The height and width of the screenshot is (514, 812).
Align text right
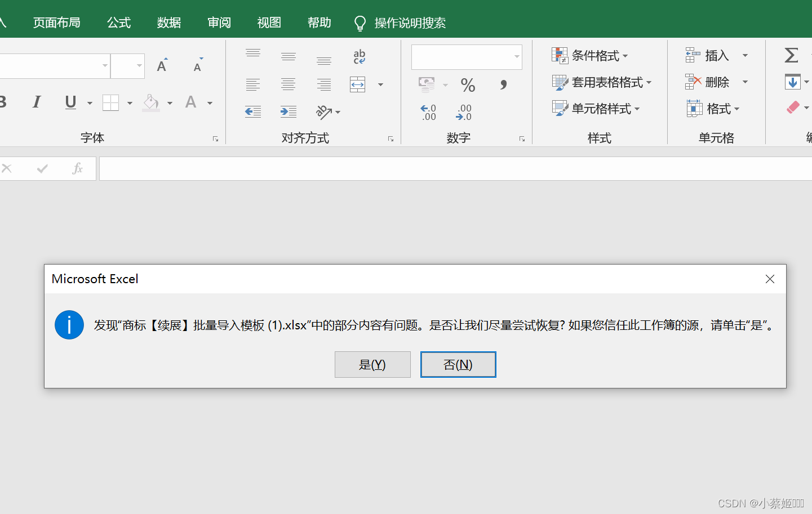point(324,84)
